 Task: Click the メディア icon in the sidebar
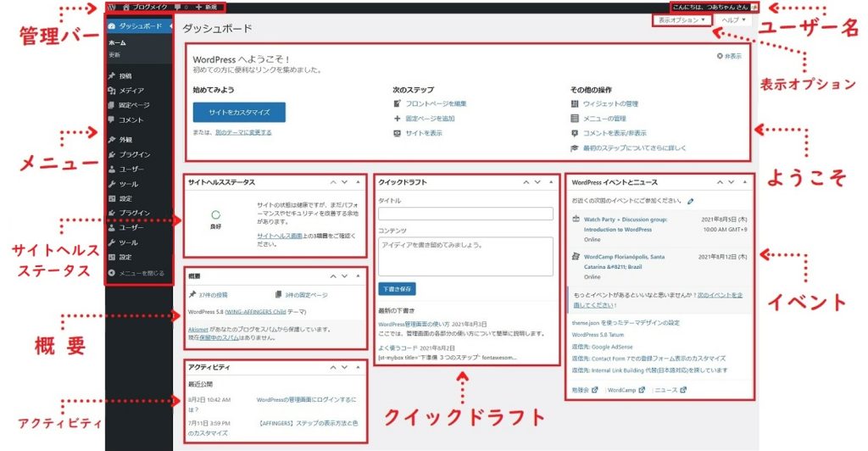point(112,91)
